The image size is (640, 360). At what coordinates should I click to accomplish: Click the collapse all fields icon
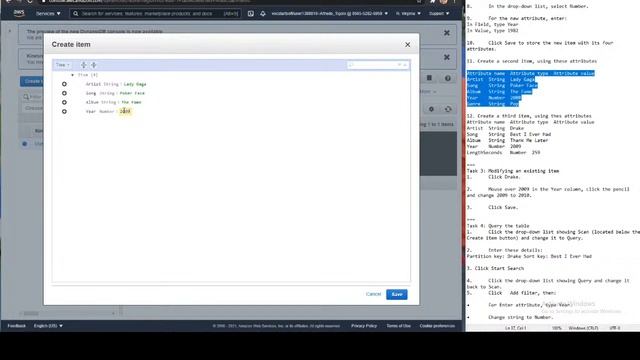[94, 65]
